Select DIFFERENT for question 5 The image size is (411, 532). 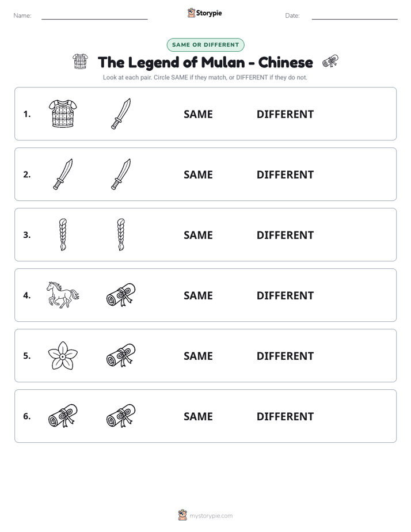tap(285, 356)
